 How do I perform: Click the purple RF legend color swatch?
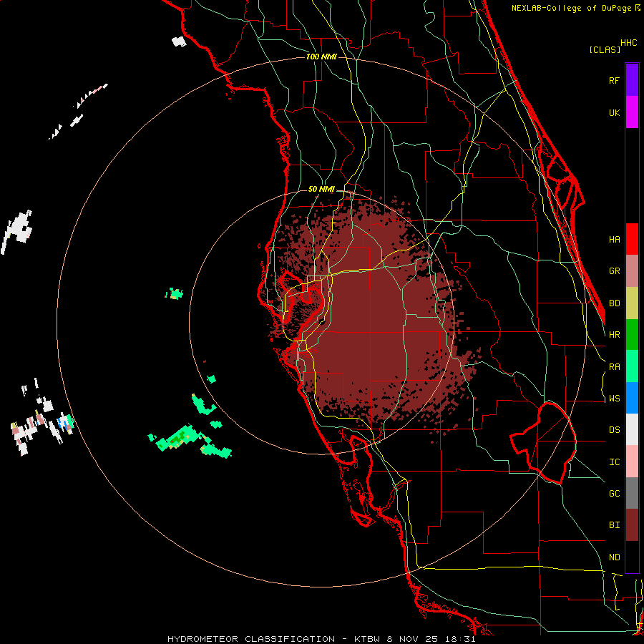[x=632, y=80]
